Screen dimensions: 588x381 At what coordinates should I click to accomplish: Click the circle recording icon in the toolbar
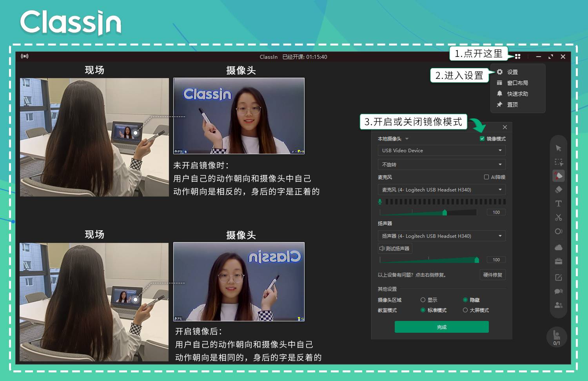[x=559, y=231]
